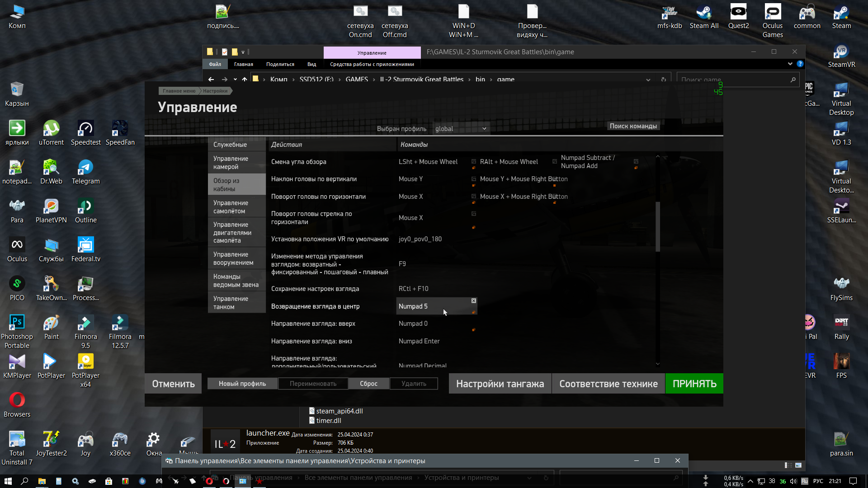Select Управление самолётом category

237,207
